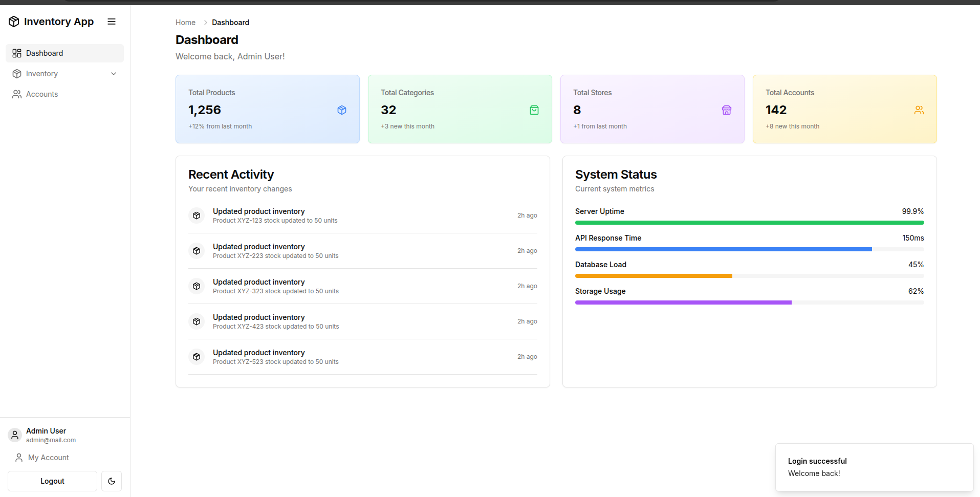Click the Accounts people icon in sidebar
The image size is (980, 497).
point(17,94)
